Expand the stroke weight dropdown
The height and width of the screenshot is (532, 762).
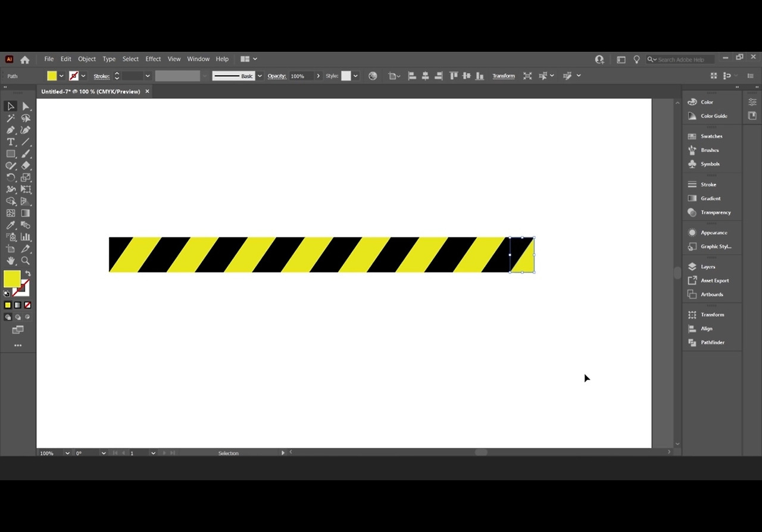tap(148, 76)
